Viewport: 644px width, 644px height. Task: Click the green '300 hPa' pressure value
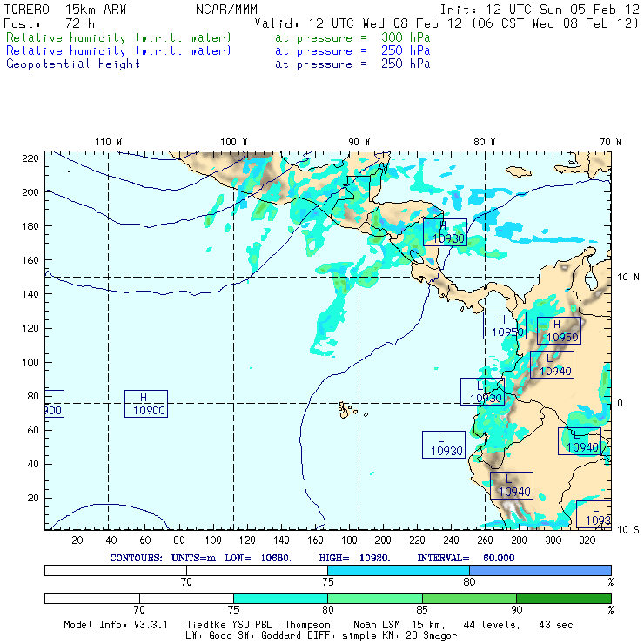coord(406,37)
